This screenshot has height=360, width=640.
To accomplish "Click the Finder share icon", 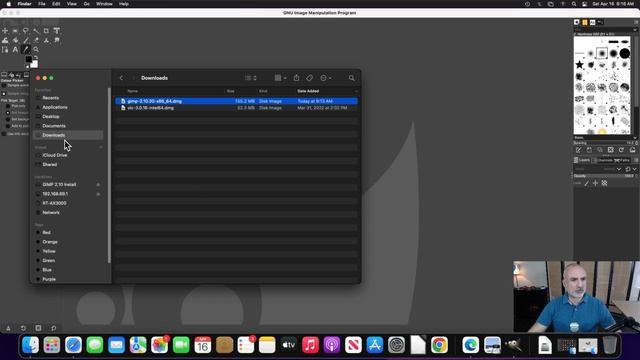I will (296, 78).
